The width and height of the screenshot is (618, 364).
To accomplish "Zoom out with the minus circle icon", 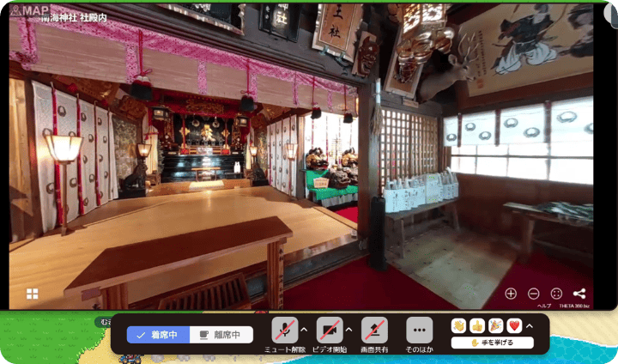I will tap(533, 294).
